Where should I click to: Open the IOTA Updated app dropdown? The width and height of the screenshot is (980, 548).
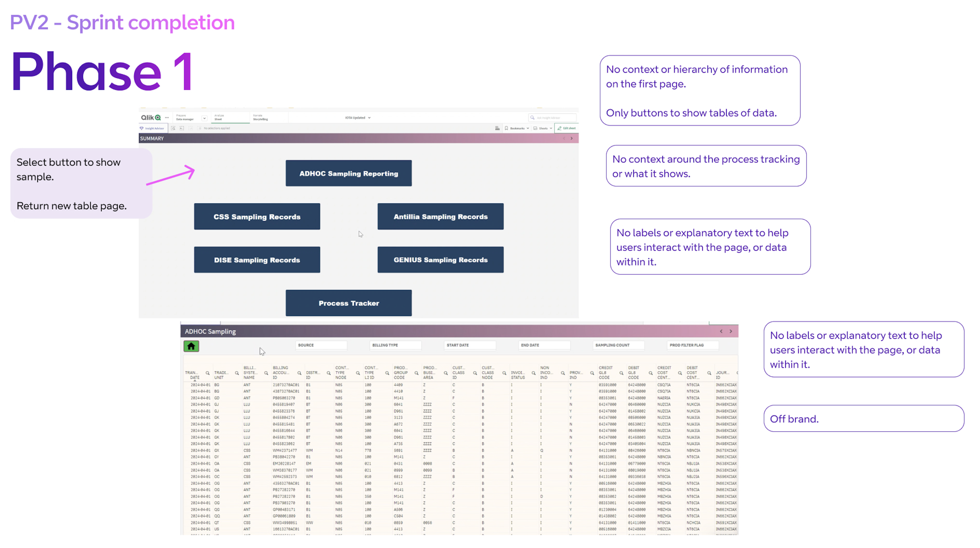(x=358, y=118)
